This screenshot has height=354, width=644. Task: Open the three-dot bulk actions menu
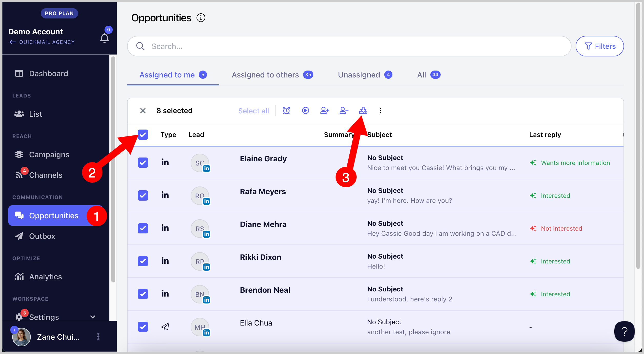(x=380, y=111)
